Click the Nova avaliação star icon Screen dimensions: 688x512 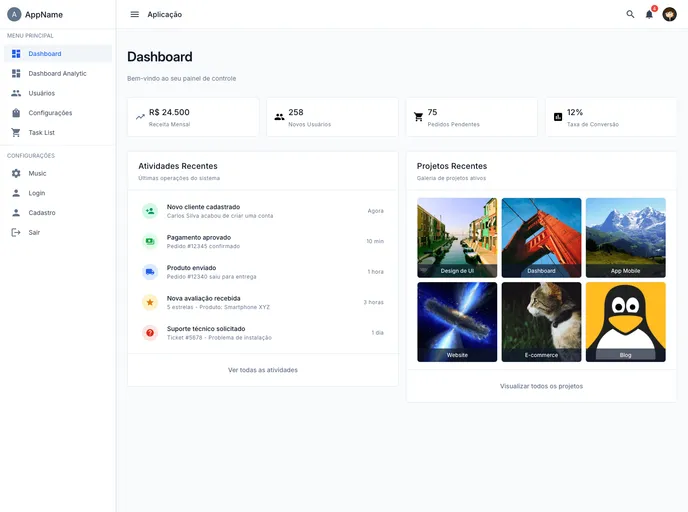click(150, 302)
